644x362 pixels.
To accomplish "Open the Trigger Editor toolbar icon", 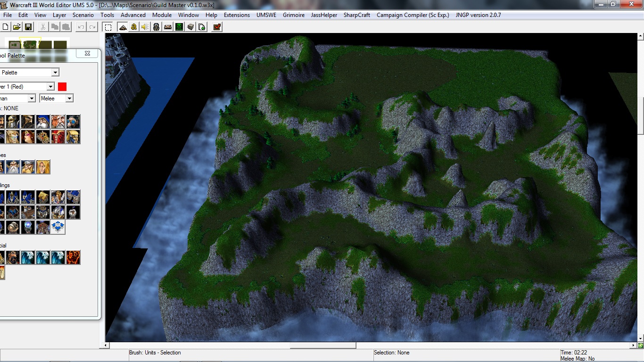I will point(134,27).
